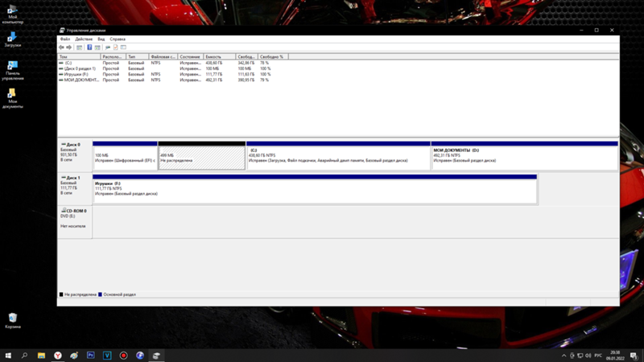Open Мой компьютер desktop icon

click(x=13, y=14)
